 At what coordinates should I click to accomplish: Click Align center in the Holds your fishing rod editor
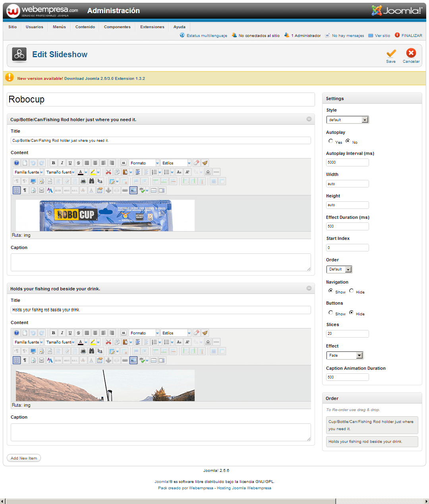click(95, 333)
